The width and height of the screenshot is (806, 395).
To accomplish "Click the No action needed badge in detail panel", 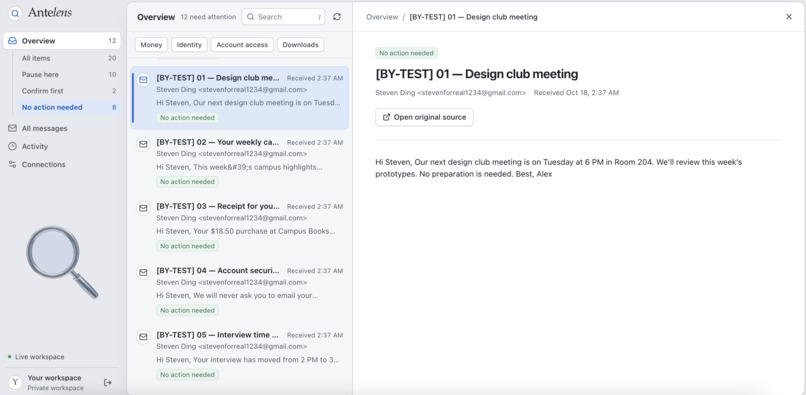I will point(406,53).
